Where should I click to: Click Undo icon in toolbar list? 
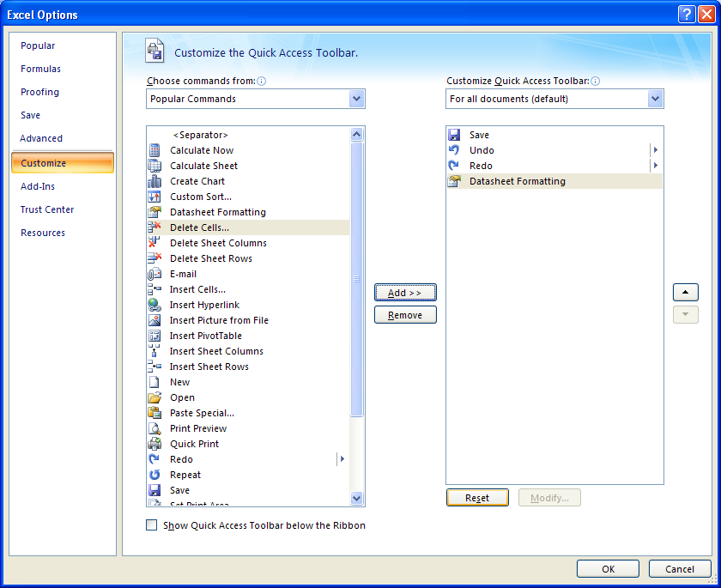tap(454, 150)
